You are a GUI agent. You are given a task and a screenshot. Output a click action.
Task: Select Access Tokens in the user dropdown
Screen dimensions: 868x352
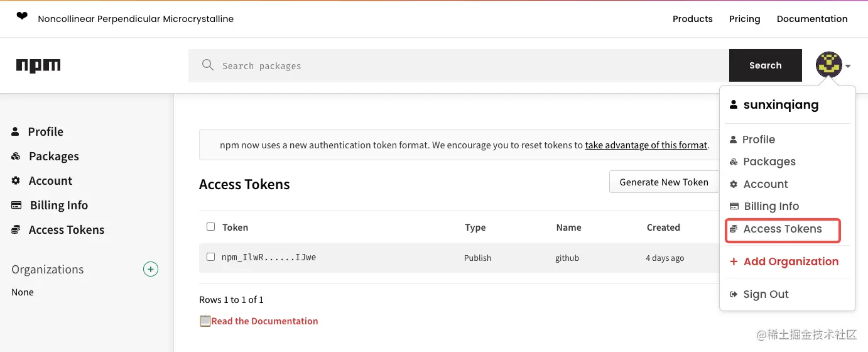[782, 229]
